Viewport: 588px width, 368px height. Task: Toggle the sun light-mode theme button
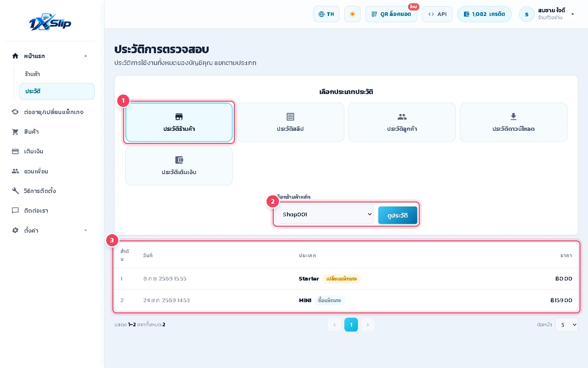point(352,14)
